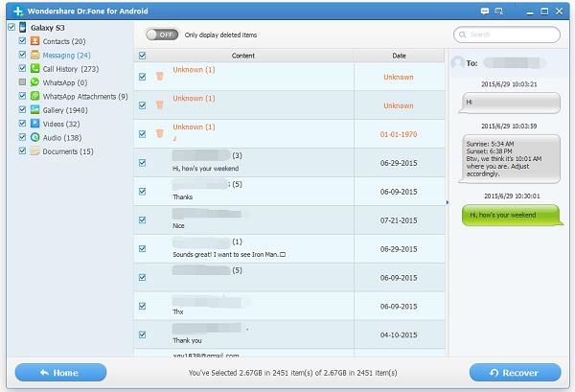Open the feedback speech bubble icon

485,12
